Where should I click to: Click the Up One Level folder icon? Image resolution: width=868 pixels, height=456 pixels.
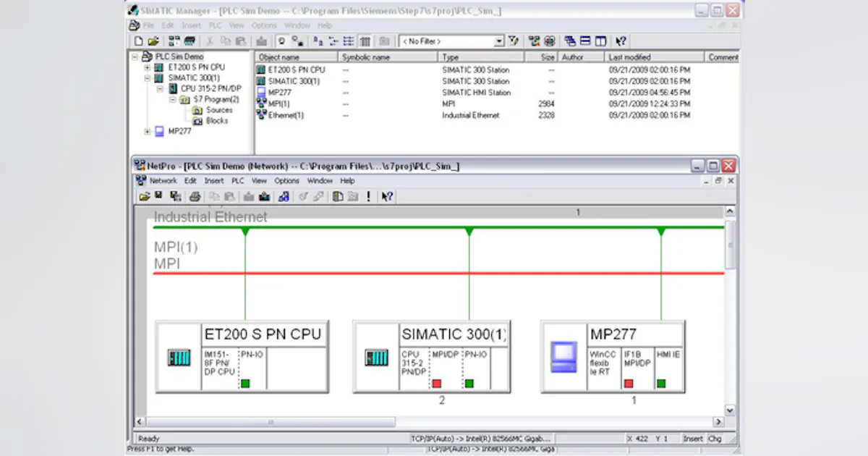tap(383, 41)
